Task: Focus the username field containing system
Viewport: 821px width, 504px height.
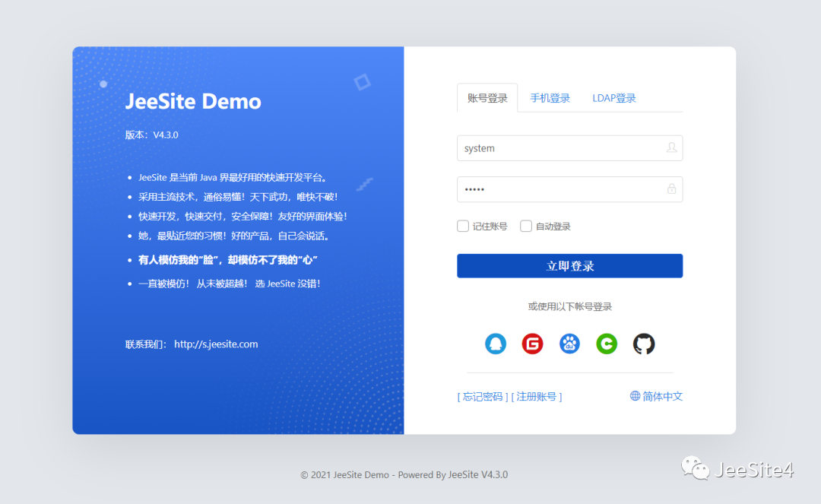Action: (569, 148)
